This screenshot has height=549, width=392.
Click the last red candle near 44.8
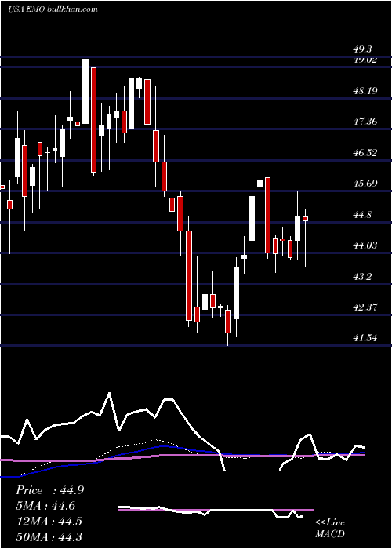pos(305,219)
